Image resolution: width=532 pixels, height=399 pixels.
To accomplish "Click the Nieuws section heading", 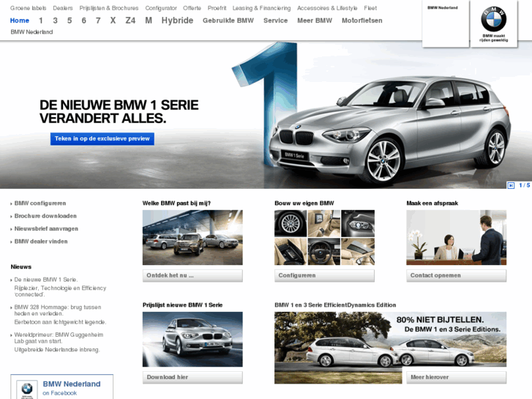I will (x=21, y=267).
